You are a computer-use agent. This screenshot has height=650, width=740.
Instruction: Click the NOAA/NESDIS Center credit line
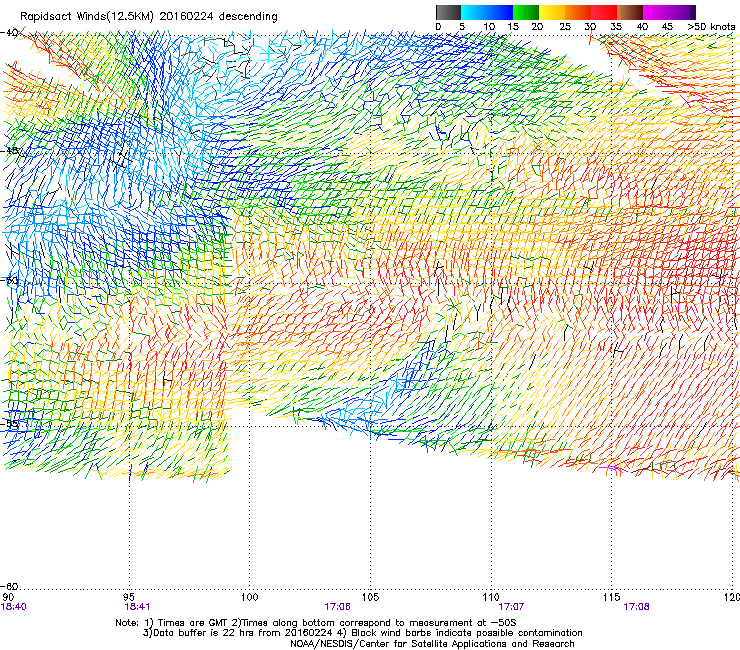coord(432,644)
